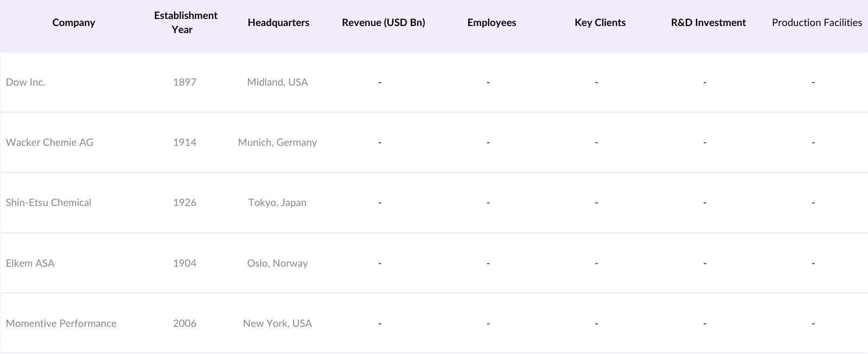The width and height of the screenshot is (868, 354).
Task: Click the Wacker Chemie AG company name
Action: pos(49,143)
